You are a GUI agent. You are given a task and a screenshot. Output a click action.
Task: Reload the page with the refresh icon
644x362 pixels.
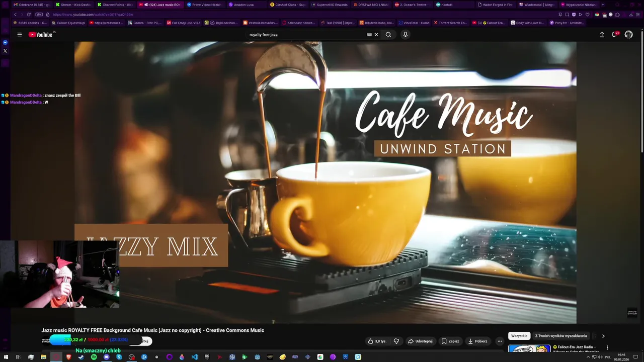tap(29, 15)
